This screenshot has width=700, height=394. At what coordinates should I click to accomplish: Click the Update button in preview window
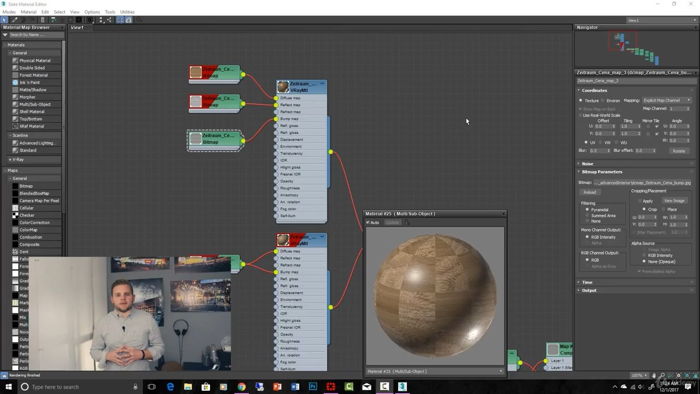(x=392, y=222)
